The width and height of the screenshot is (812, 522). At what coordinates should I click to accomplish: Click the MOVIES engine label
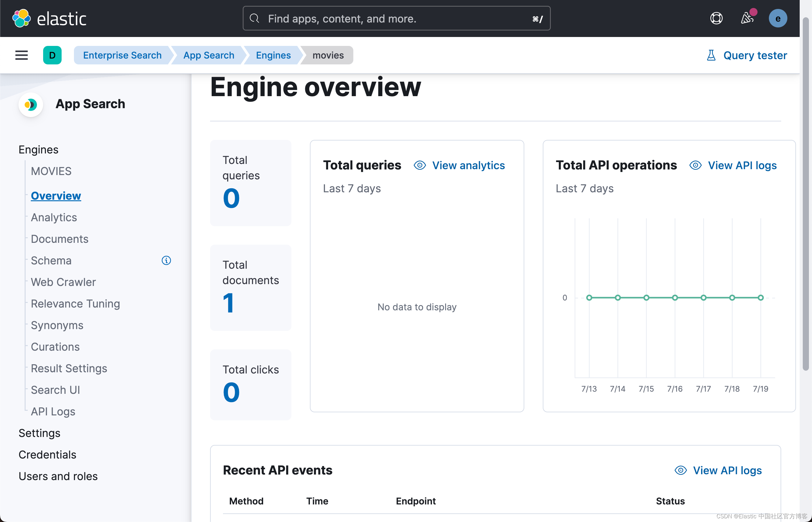(51, 171)
